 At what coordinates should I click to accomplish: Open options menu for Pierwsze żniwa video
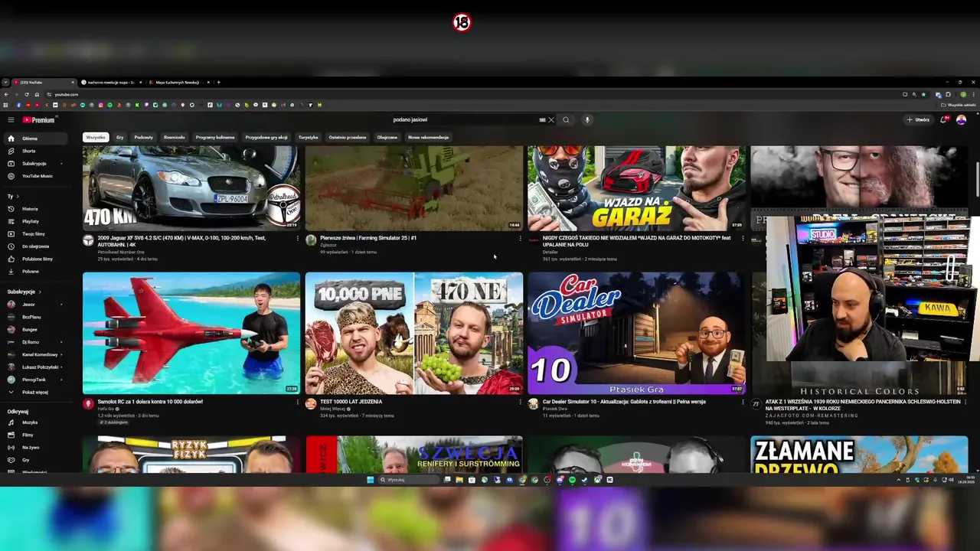pyautogui.click(x=520, y=239)
